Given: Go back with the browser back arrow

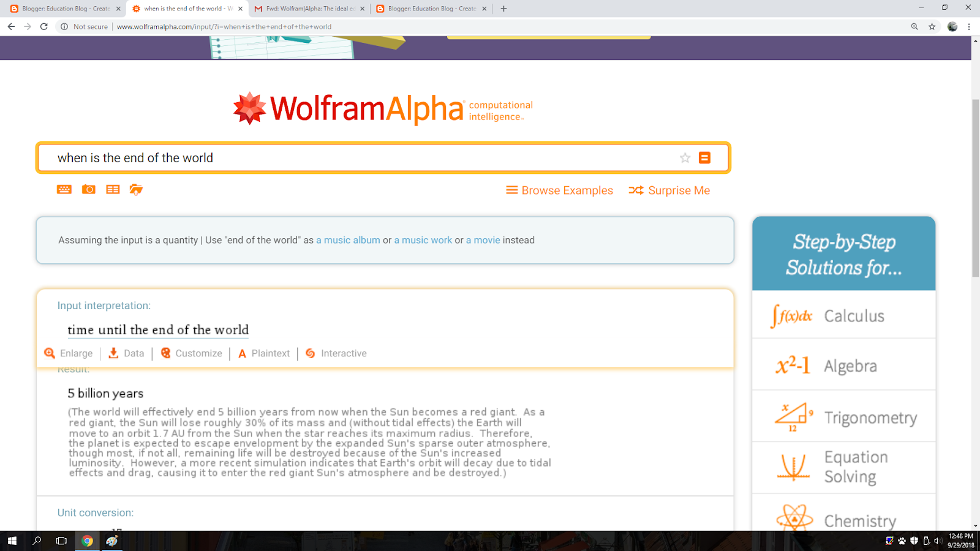Looking at the screenshot, I should click(11, 26).
